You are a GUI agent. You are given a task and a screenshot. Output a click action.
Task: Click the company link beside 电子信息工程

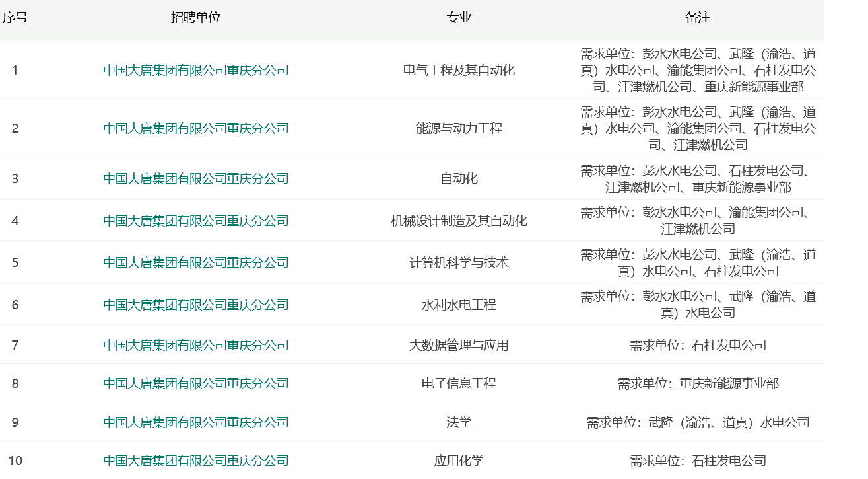tap(195, 383)
